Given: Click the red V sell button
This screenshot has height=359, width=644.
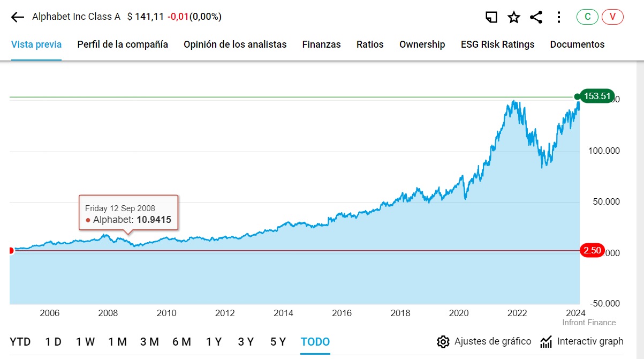Looking at the screenshot, I should (x=612, y=17).
